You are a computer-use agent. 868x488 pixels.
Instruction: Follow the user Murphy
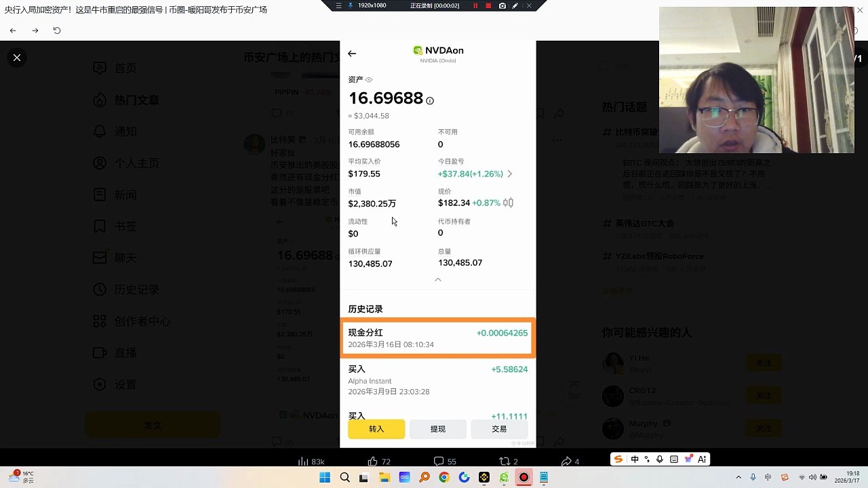pyautogui.click(x=764, y=428)
